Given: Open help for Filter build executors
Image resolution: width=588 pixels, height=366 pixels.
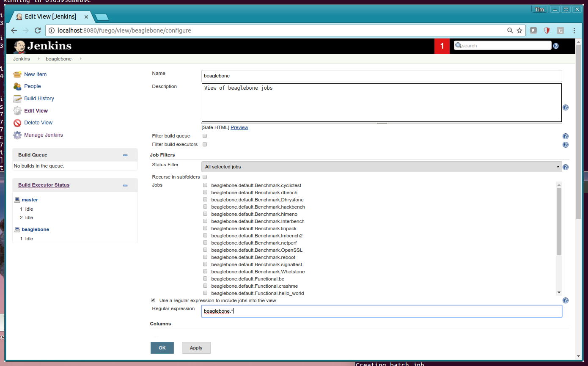Looking at the screenshot, I should tap(566, 145).
